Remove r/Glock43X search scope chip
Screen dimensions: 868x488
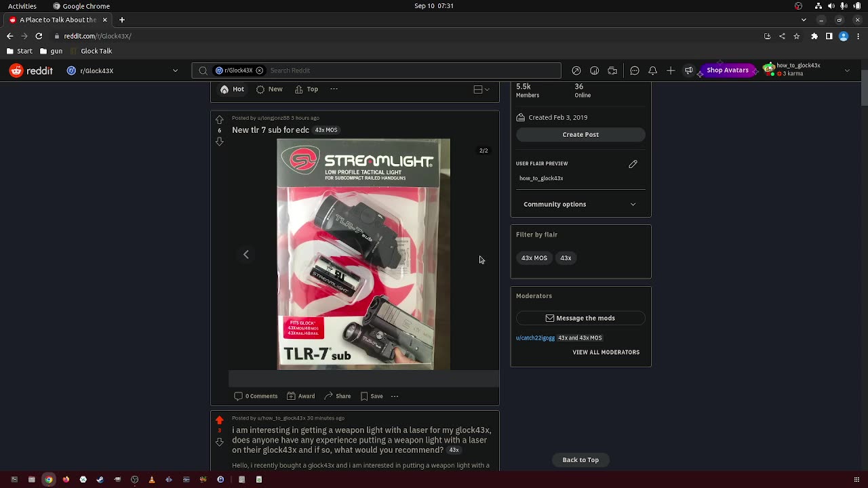click(259, 70)
